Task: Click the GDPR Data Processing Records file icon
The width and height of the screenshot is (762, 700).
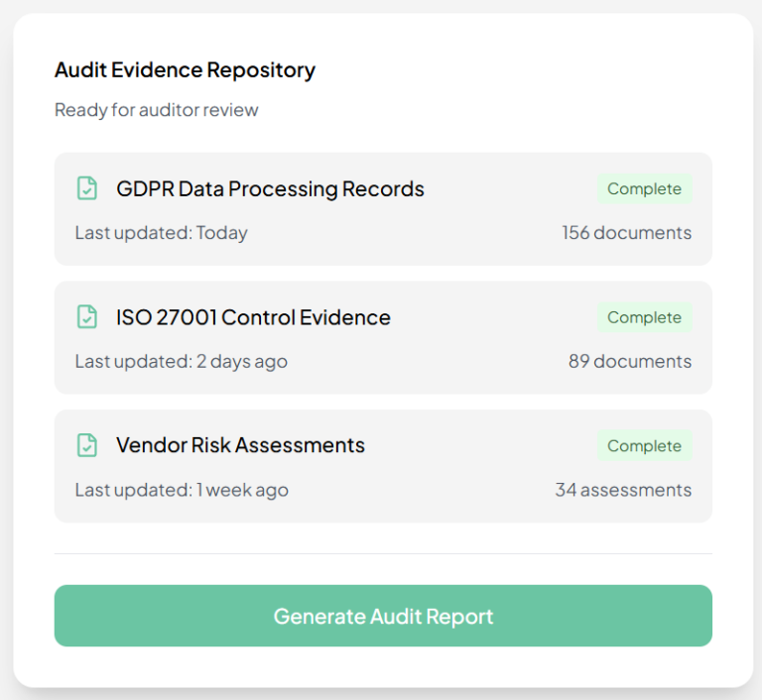Action: pos(87,188)
